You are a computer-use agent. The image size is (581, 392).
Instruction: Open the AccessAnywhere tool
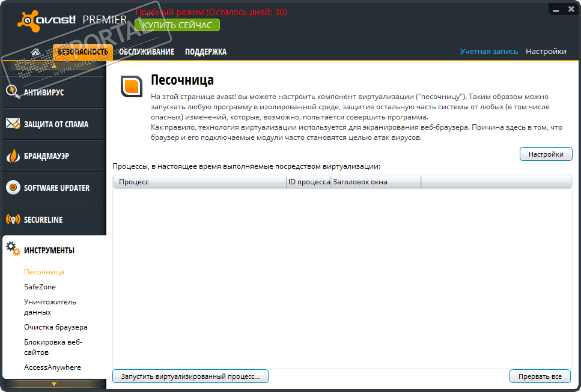[52, 367]
